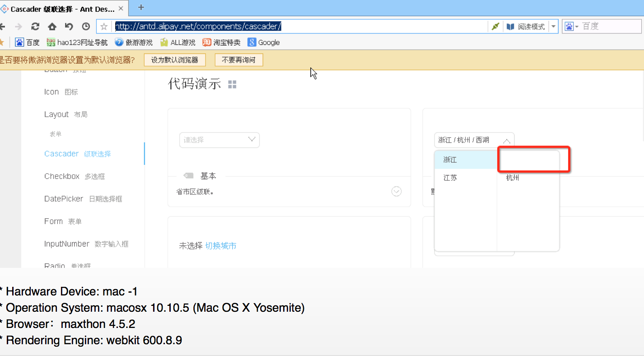Image resolution: width=644 pixels, height=356 pixels.
Task: Open the Baidu search engine dropdown arrow
Action: pyautogui.click(x=577, y=26)
